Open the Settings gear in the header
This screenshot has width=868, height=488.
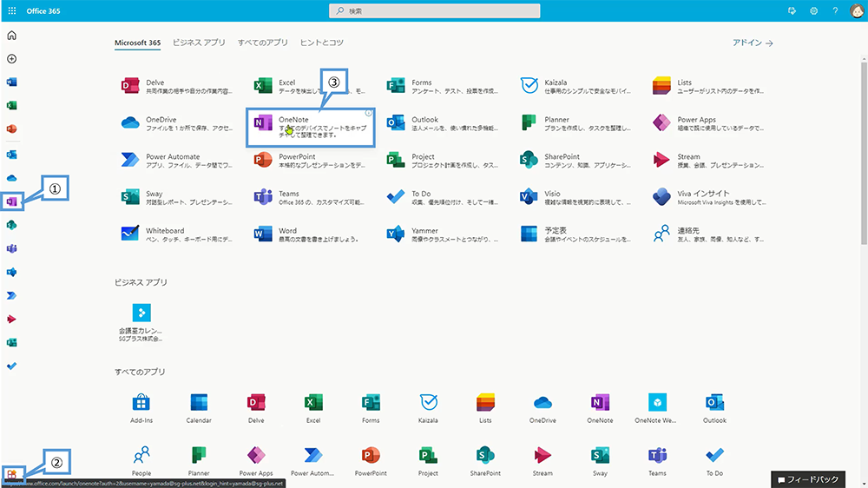coord(814,10)
